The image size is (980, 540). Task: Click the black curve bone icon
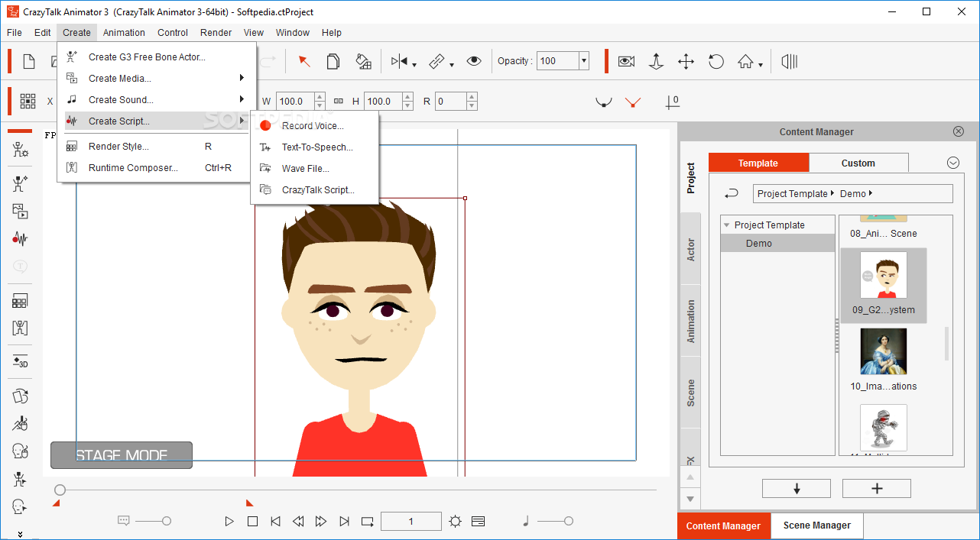(x=604, y=102)
